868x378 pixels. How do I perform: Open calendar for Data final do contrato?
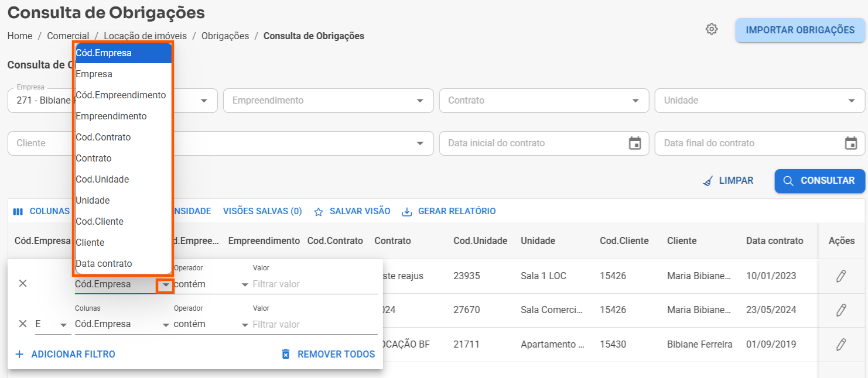(x=851, y=143)
